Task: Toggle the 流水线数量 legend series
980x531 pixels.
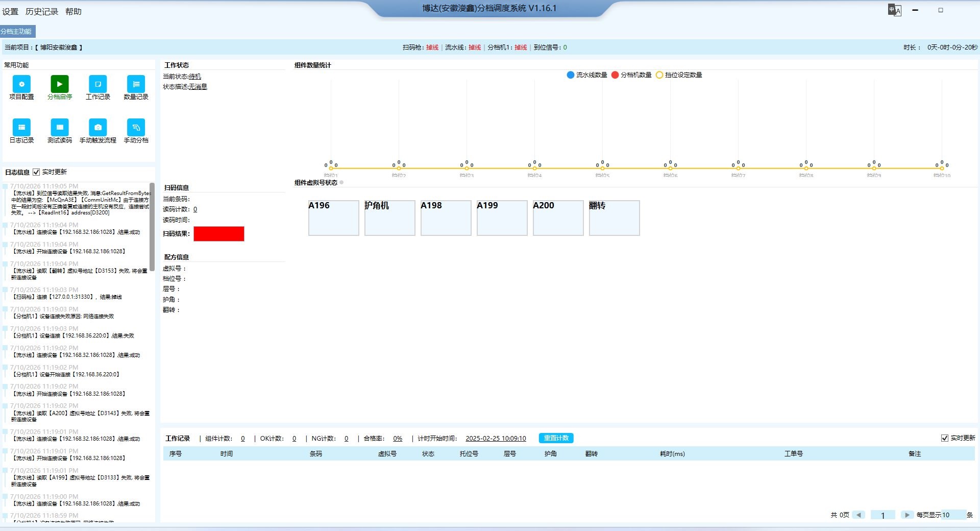Action: click(587, 75)
